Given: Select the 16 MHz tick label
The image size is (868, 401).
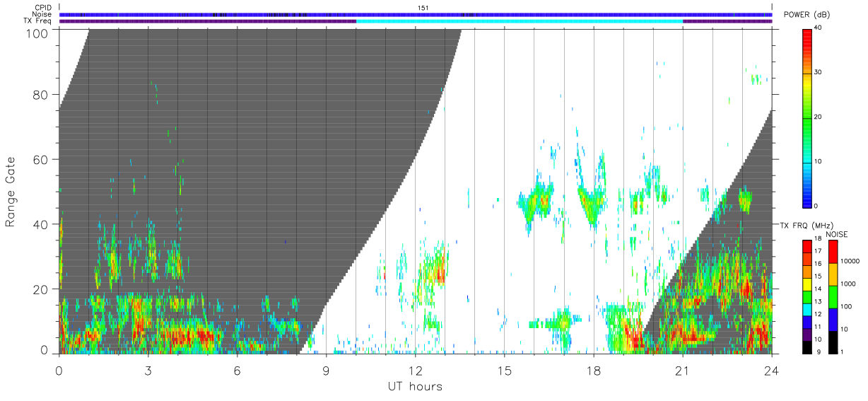Looking at the screenshot, I should (818, 265).
